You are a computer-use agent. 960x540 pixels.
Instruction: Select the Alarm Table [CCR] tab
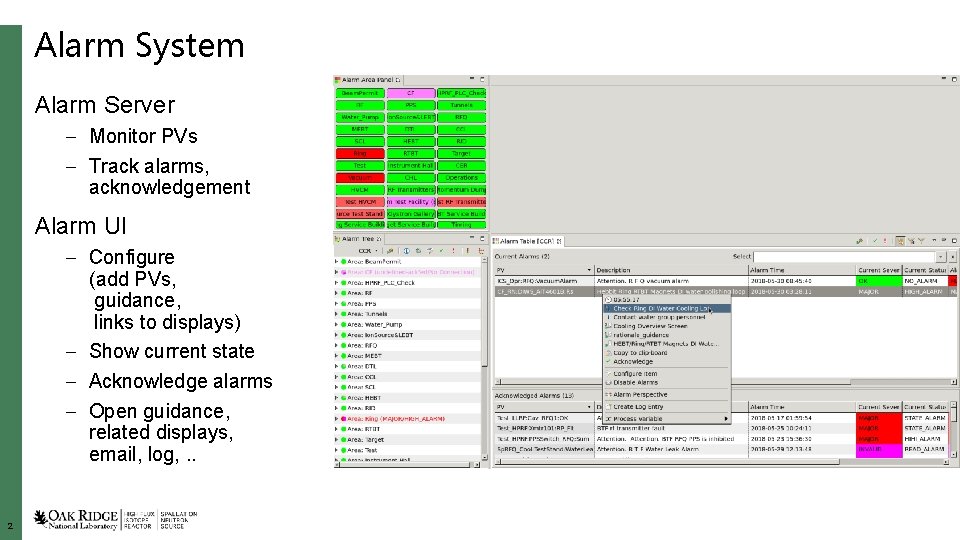tap(527, 241)
